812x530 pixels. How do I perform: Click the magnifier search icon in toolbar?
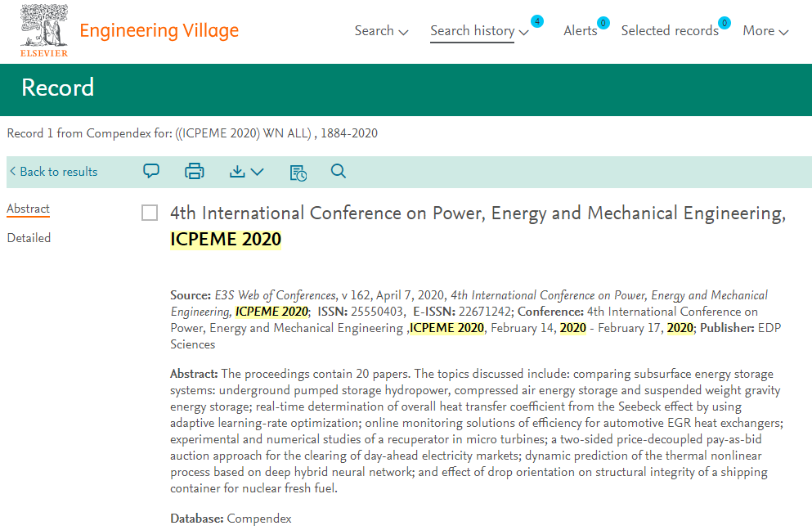tap(339, 171)
